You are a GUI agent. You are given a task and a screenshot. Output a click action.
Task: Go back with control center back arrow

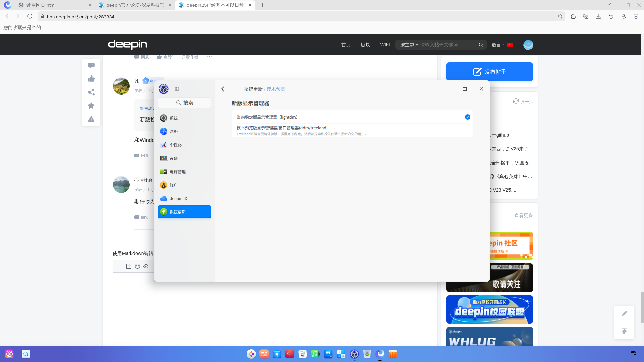(223, 89)
